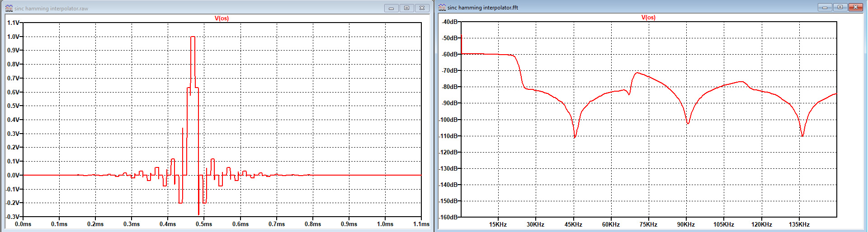Click the 135KHz frequency axis label

799,224
